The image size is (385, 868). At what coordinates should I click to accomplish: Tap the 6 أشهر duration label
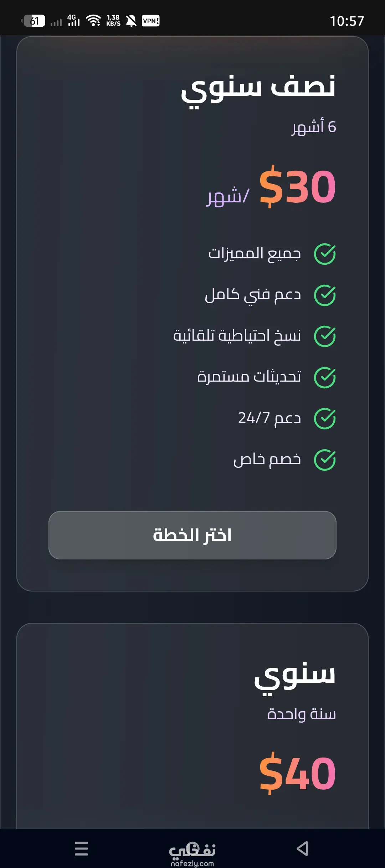point(314,127)
